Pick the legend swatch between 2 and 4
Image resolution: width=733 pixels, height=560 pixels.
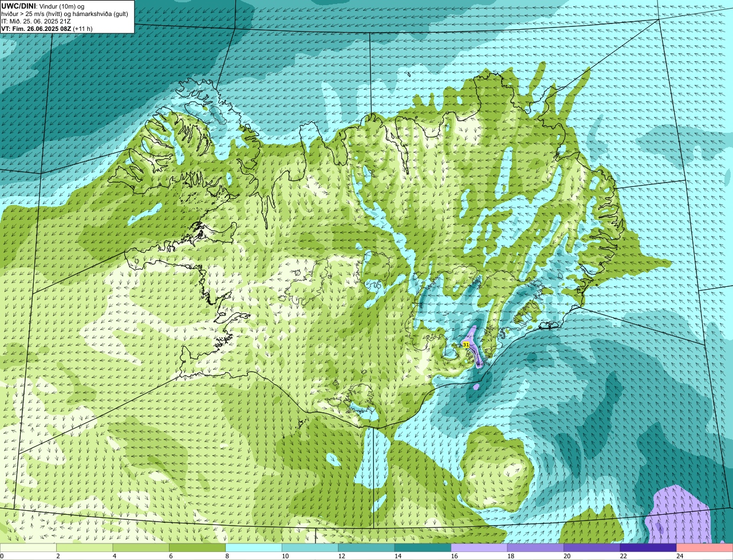pyautogui.click(x=85, y=547)
